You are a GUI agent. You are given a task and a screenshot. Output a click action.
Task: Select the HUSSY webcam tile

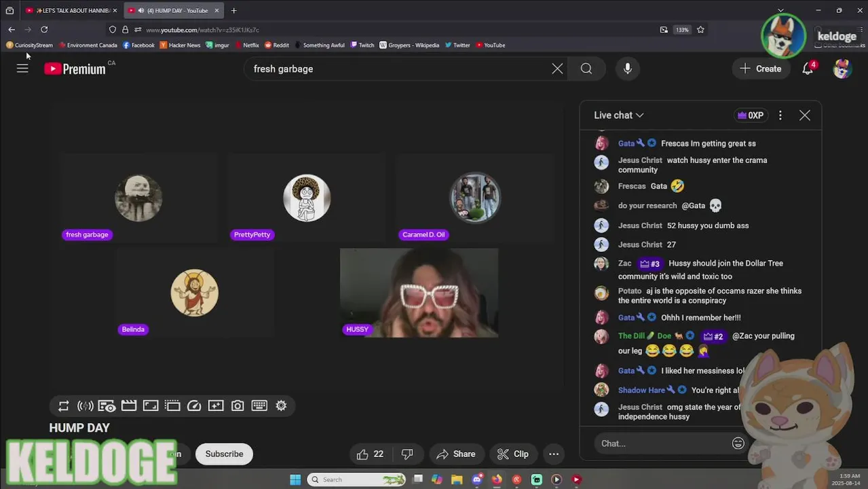[419, 293]
